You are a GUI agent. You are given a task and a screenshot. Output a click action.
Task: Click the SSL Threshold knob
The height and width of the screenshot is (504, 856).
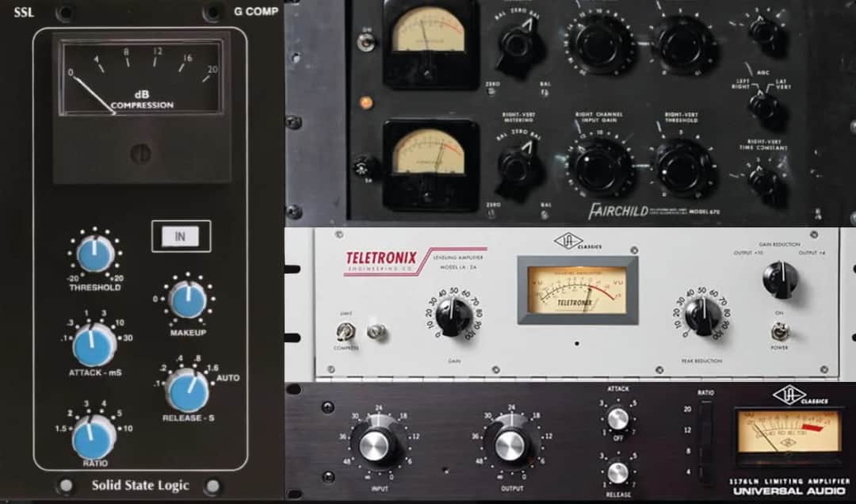click(95, 254)
